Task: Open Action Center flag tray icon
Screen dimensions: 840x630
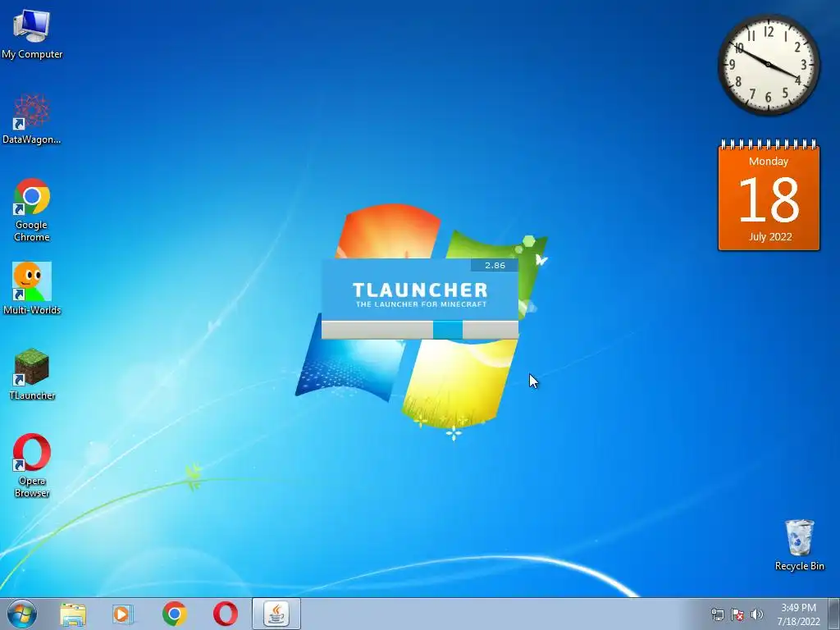Action: (x=737, y=614)
